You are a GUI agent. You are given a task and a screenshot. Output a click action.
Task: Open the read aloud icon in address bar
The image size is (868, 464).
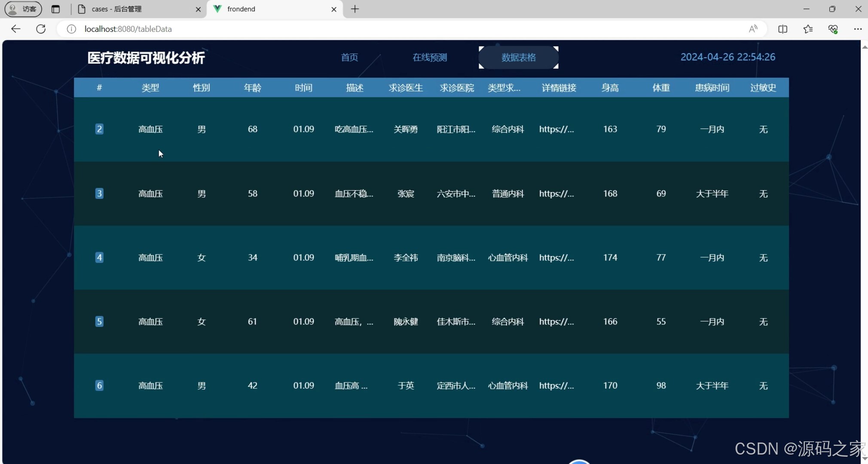coord(753,29)
